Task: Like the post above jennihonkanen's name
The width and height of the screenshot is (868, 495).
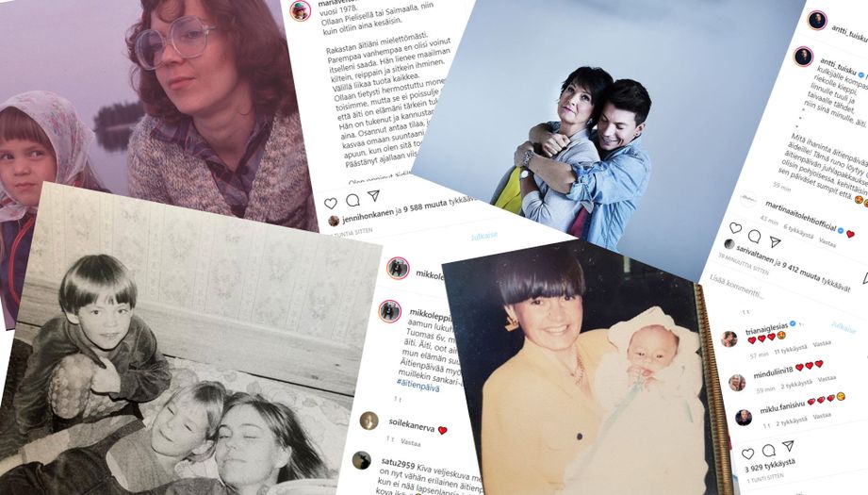Action: 331,204
